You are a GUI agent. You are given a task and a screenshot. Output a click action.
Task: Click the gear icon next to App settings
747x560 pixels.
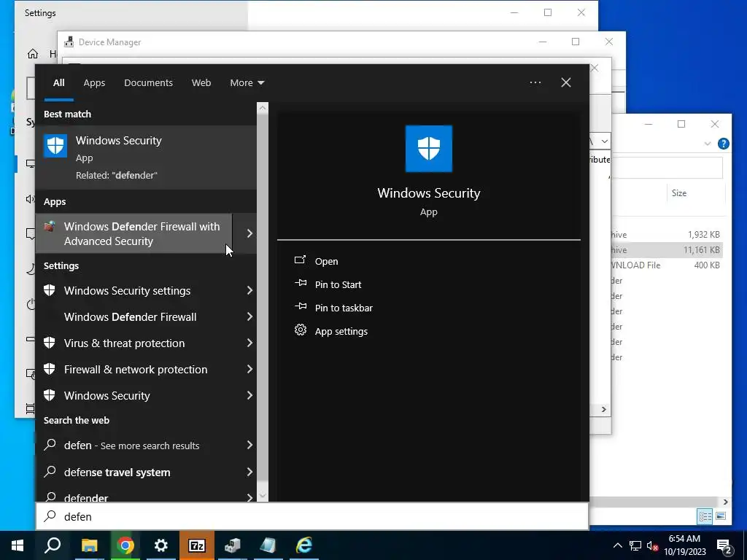pyautogui.click(x=301, y=330)
